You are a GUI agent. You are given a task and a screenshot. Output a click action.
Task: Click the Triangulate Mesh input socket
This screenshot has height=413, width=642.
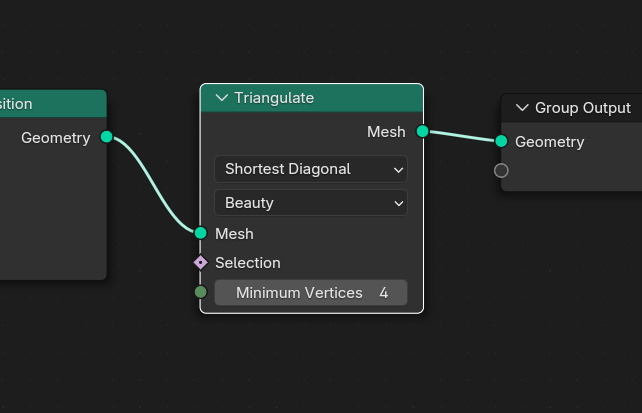201,233
